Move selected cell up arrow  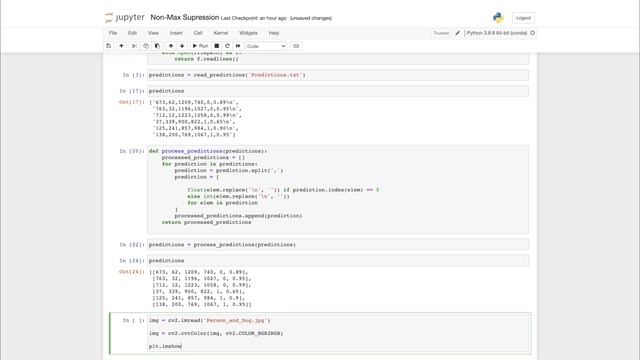171,46
